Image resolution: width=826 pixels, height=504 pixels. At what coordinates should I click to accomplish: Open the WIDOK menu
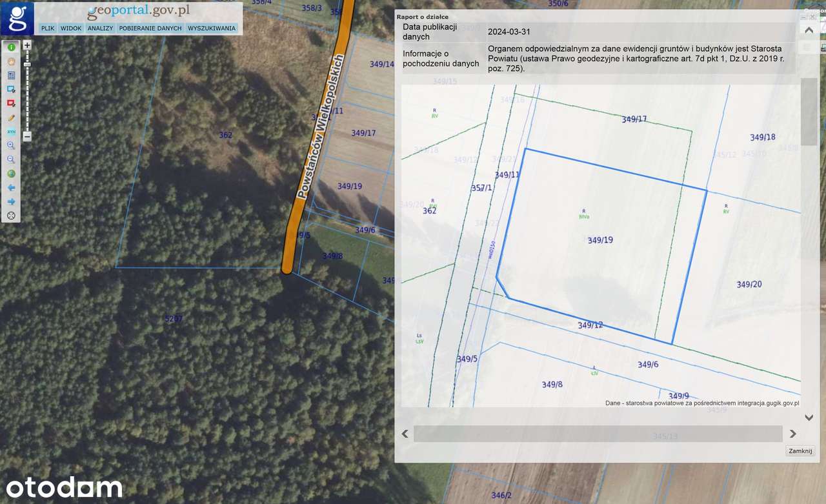pos(71,28)
